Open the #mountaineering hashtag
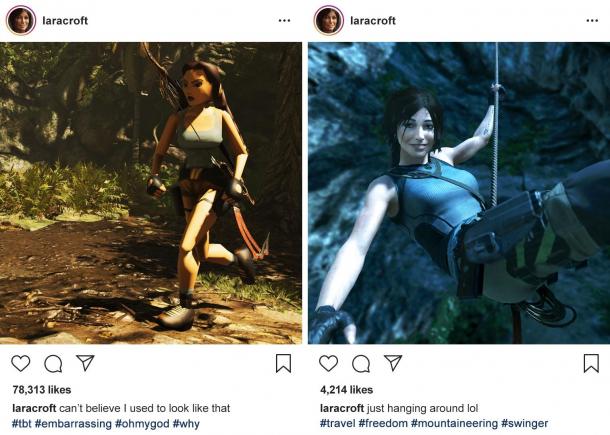 [x=454, y=423]
